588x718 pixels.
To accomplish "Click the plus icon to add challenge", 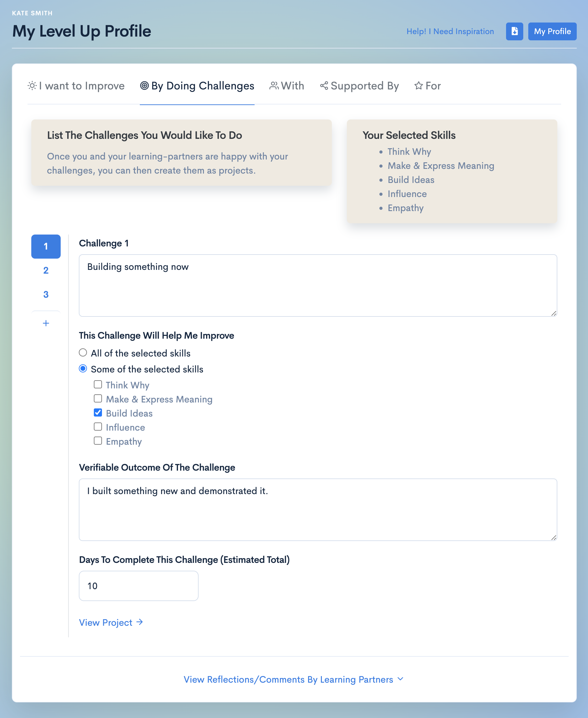I will [x=46, y=323].
